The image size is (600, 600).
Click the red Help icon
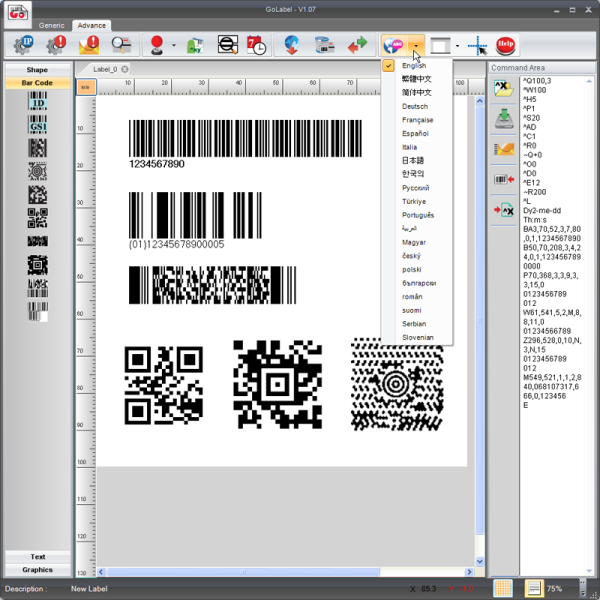(x=506, y=45)
